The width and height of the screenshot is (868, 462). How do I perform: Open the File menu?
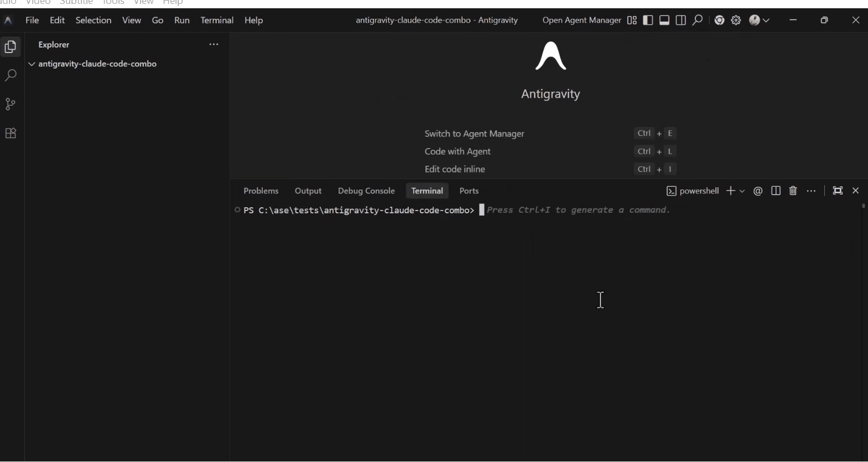pos(32,20)
